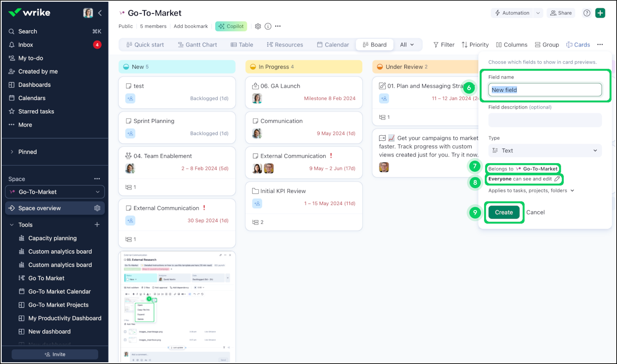Open the Columns settings

tap(512, 45)
